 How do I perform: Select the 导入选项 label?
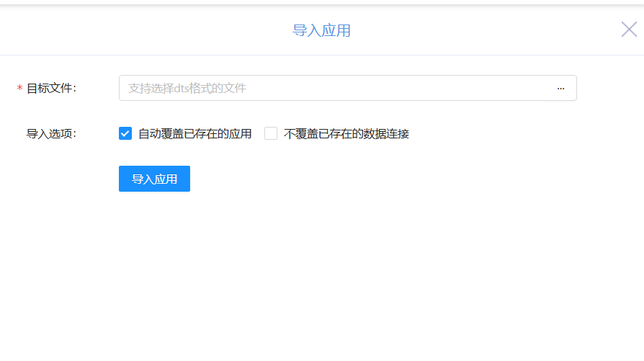pyautogui.click(x=51, y=134)
